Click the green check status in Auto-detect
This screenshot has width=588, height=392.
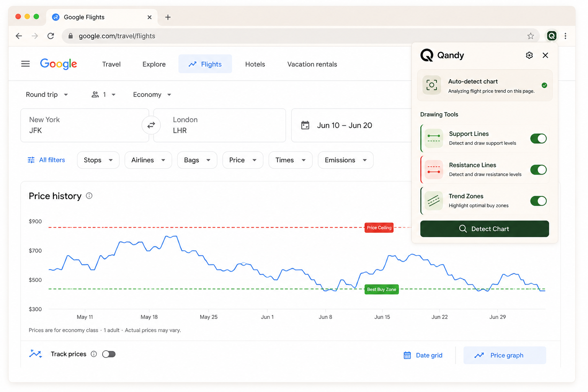pos(544,85)
